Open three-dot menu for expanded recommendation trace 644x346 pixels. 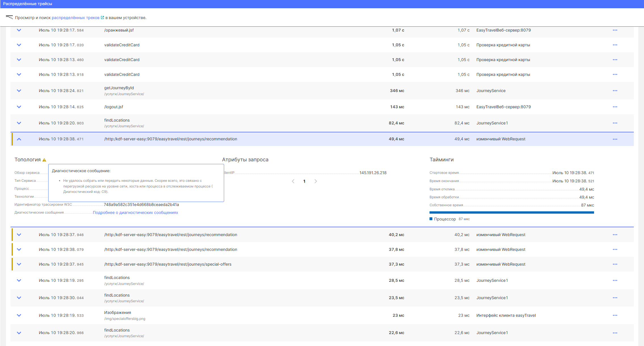coord(615,139)
